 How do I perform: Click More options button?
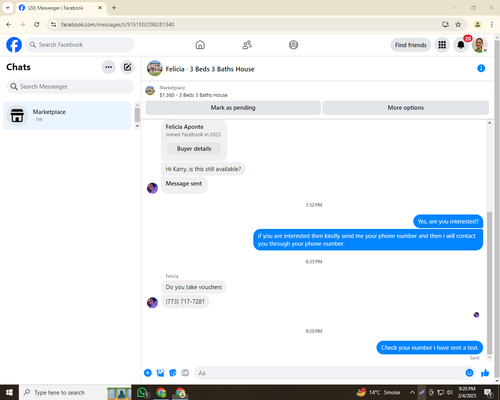406,108
